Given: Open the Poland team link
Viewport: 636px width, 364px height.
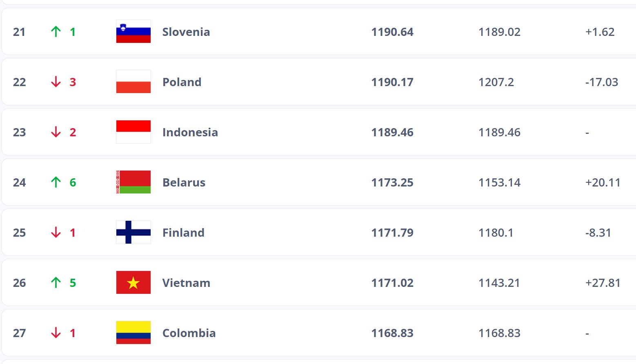Looking at the screenshot, I should [x=182, y=82].
